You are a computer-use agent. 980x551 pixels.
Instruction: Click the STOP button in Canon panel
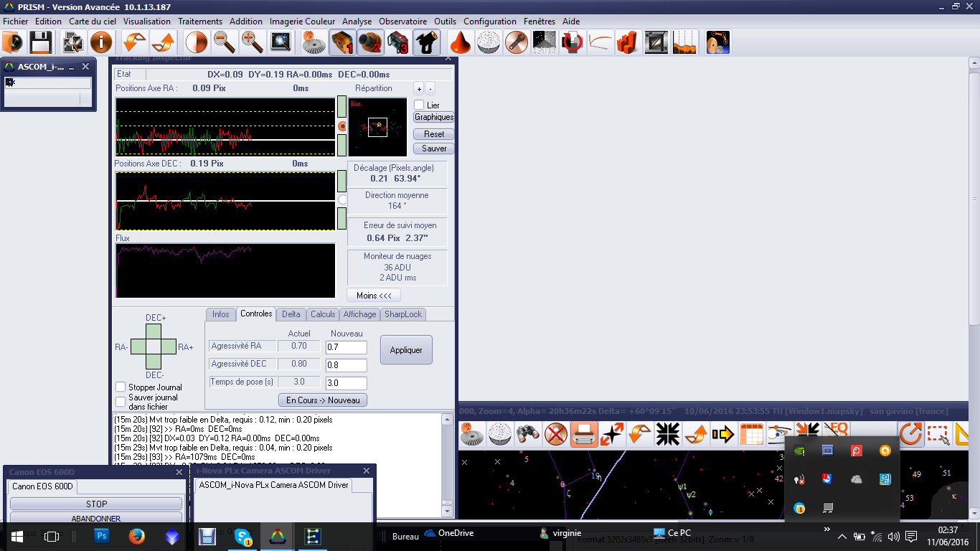click(x=96, y=504)
